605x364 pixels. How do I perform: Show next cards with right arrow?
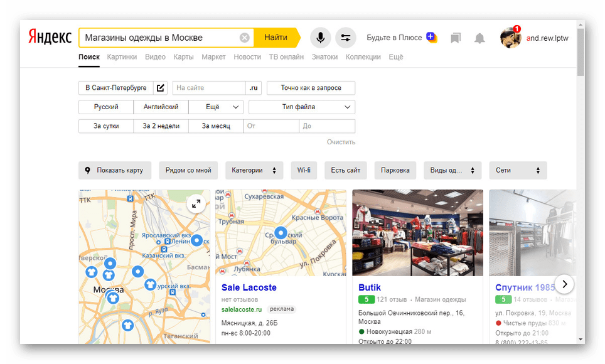(x=564, y=284)
